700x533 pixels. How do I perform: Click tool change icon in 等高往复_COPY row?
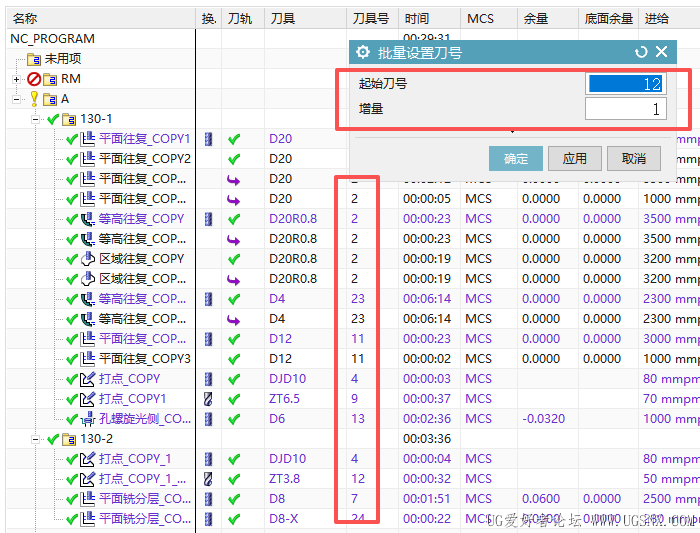click(208, 219)
